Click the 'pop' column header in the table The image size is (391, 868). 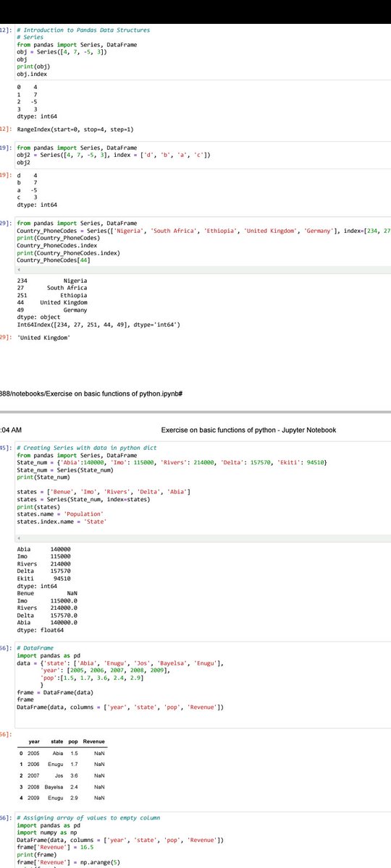pyautogui.click(x=73, y=743)
